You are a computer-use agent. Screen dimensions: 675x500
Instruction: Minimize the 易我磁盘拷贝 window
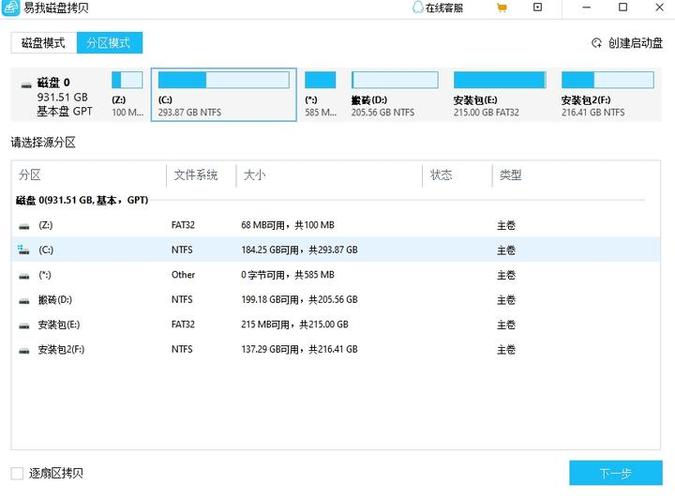pyautogui.click(x=586, y=7)
